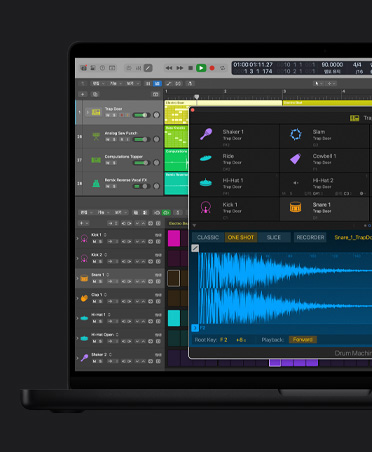Switch to the SLICE sampler tab
The height and width of the screenshot is (452, 372).
[274, 237]
